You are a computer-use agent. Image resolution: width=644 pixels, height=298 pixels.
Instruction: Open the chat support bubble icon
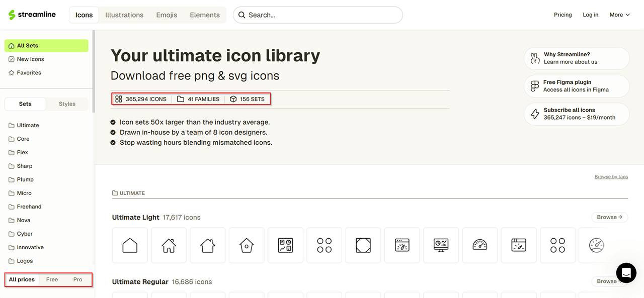tap(626, 273)
